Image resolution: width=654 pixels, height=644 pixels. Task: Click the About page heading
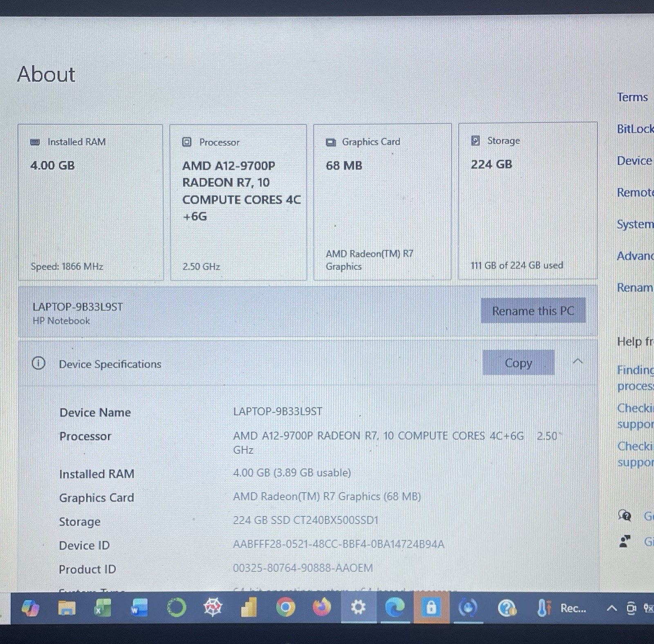click(46, 74)
